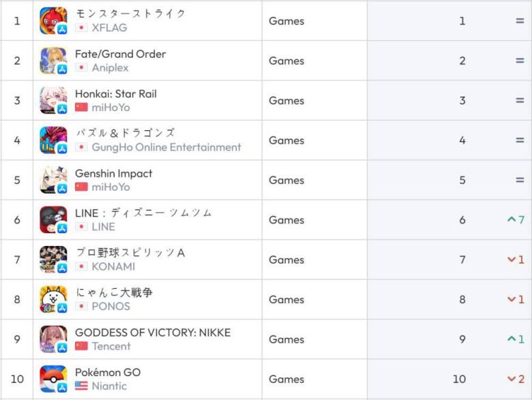The image size is (532, 400).
Task: Open the Genshin Impact app icon
Action: [53, 180]
